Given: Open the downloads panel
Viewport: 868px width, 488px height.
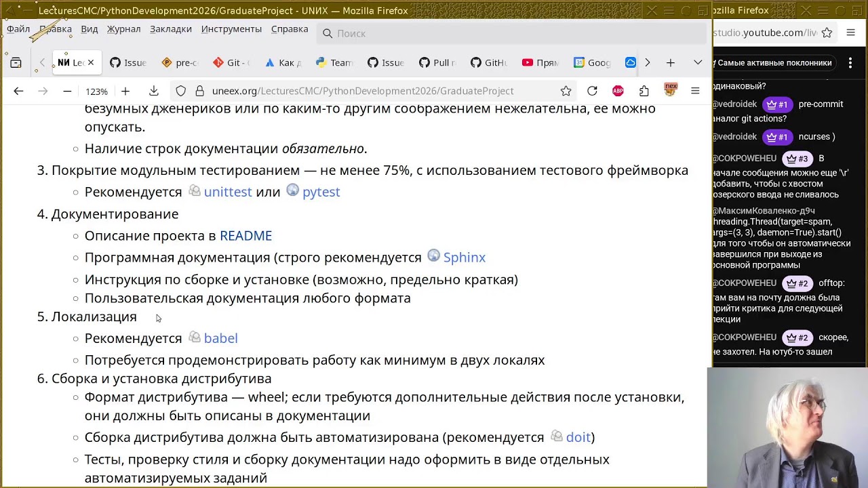Looking at the screenshot, I should [x=154, y=91].
